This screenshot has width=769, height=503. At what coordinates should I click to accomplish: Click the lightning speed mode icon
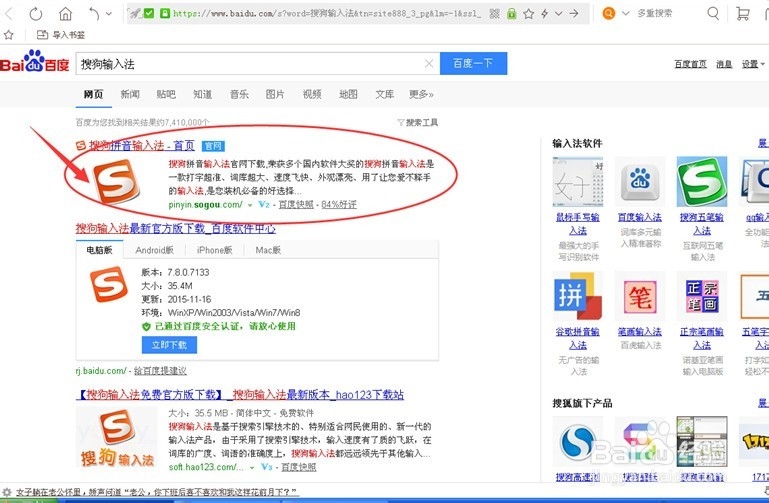coord(544,14)
